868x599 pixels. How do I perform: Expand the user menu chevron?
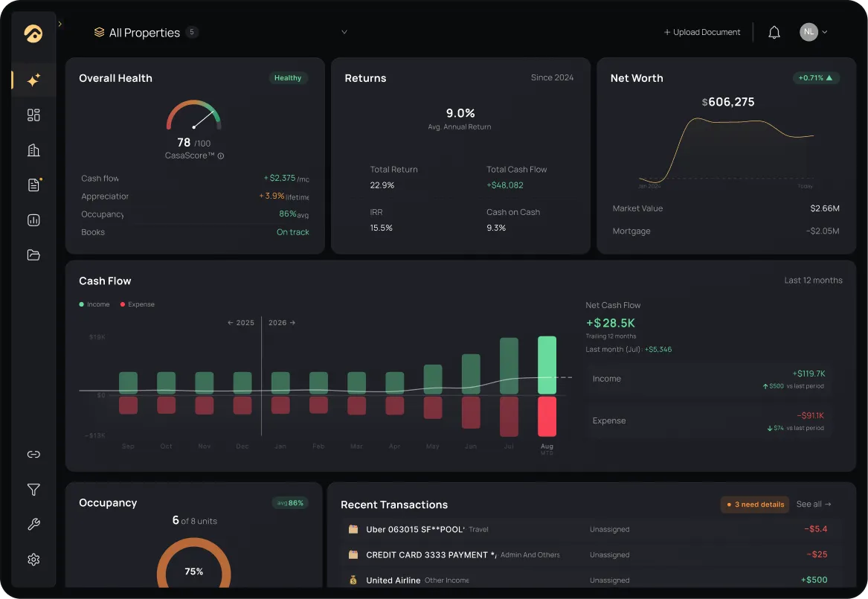(x=825, y=32)
